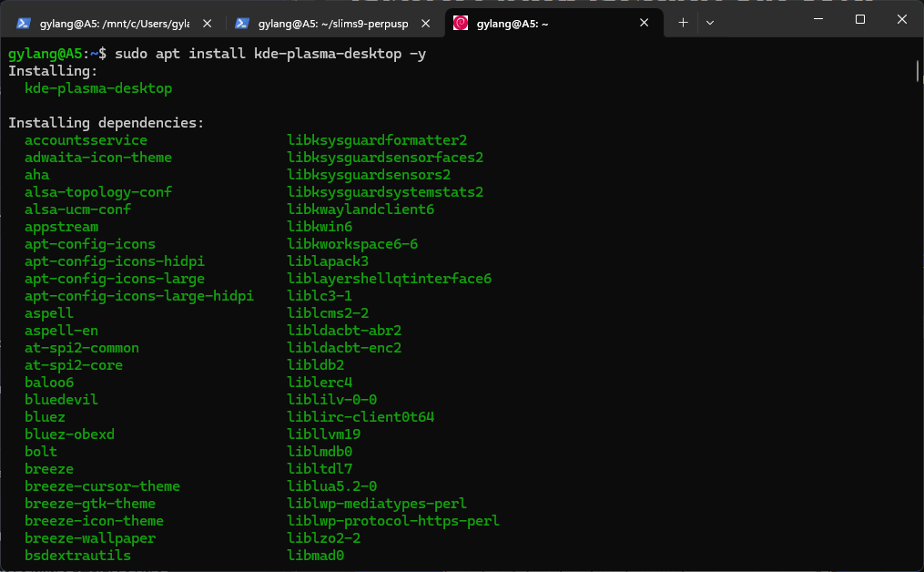Close the ~/slims9-perpusp tab

[x=425, y=24]
